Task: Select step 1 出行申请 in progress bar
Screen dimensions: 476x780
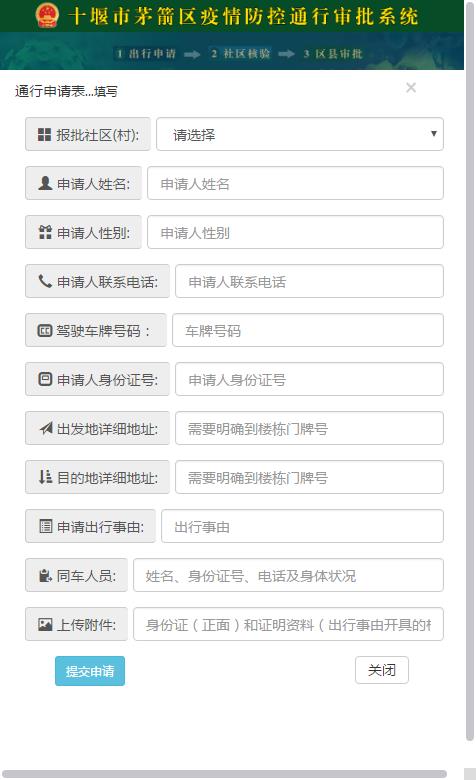Action: coord(146,54)
